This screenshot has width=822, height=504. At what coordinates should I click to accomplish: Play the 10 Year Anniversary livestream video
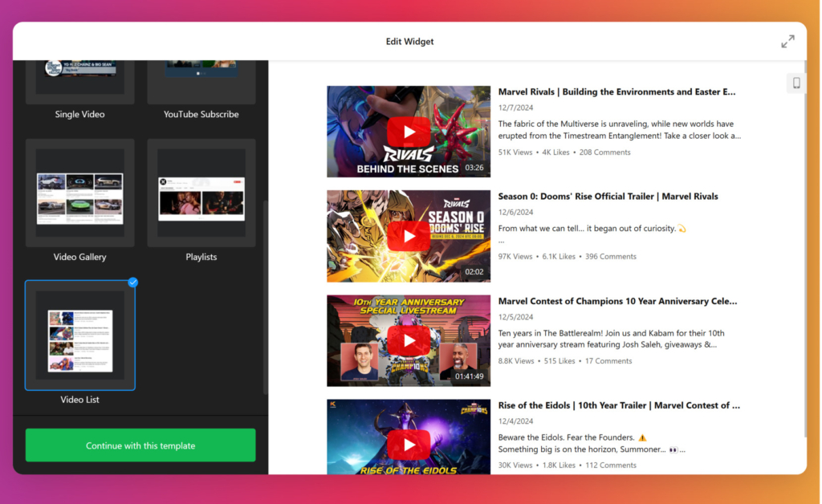click(x=408, y=339)
